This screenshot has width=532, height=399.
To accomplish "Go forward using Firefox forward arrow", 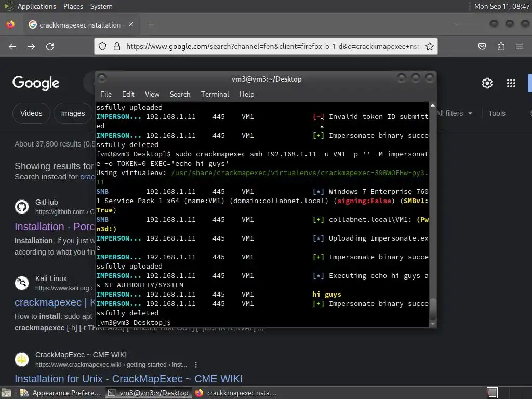I will click(31, 46).
